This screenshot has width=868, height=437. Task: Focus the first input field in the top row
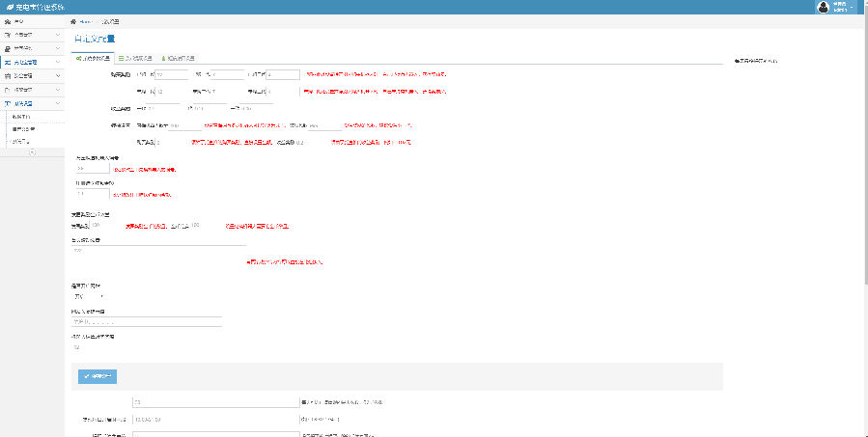[x=172, y=74]
